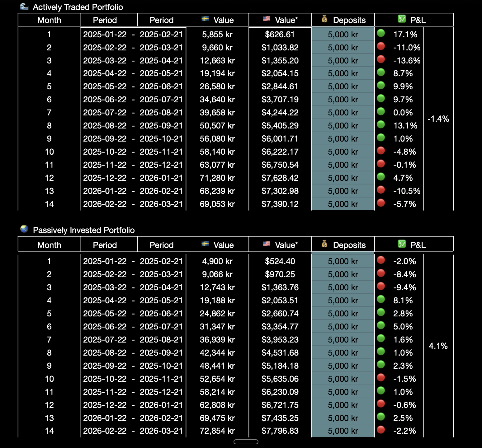This screenshot has width=482, height=448.
Task: Click the wave icon beside Actively Traded Portfolio
Action: (x=24, y=7)
